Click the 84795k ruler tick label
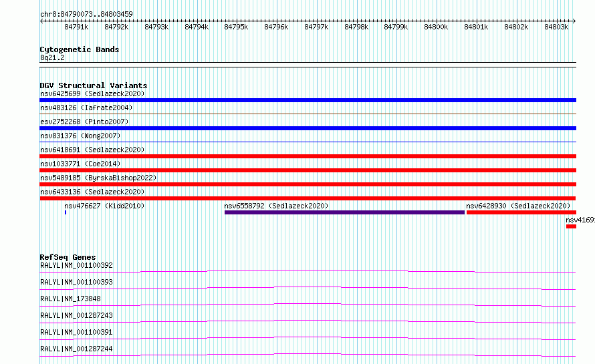Screen dimensions: 595x364 (x=236, y=27)
